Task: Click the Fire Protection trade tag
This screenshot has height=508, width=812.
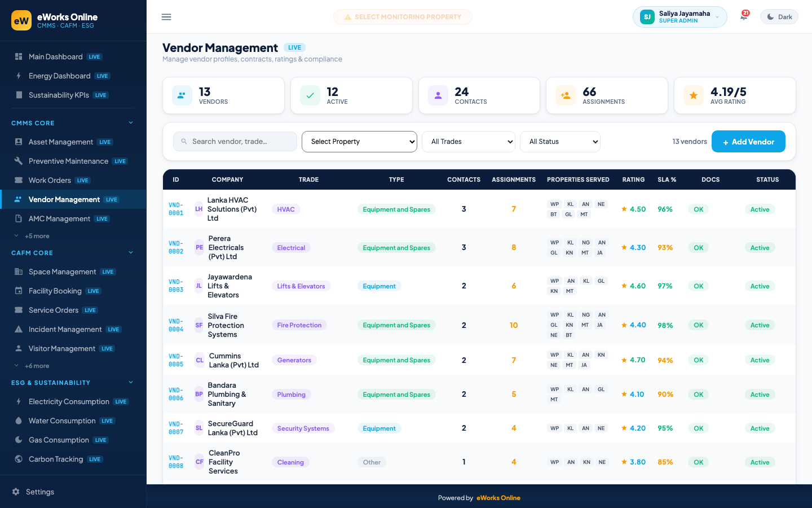Action: point(299,325)
